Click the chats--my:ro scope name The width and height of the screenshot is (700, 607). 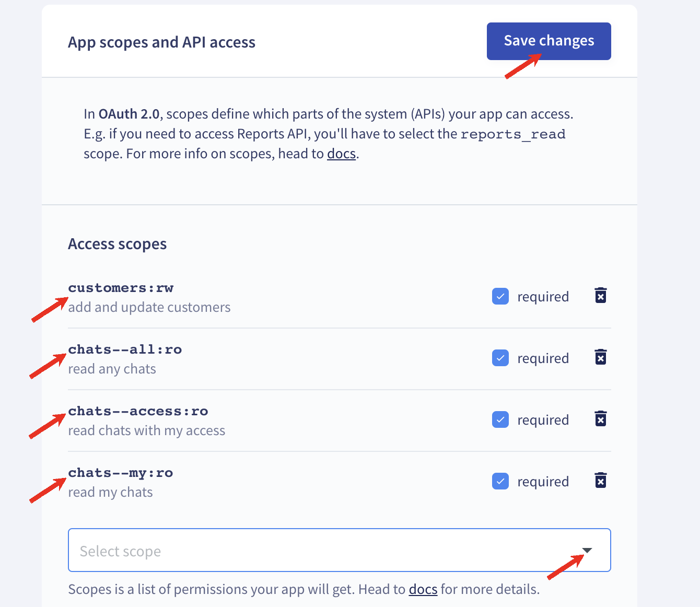[120, 473]
